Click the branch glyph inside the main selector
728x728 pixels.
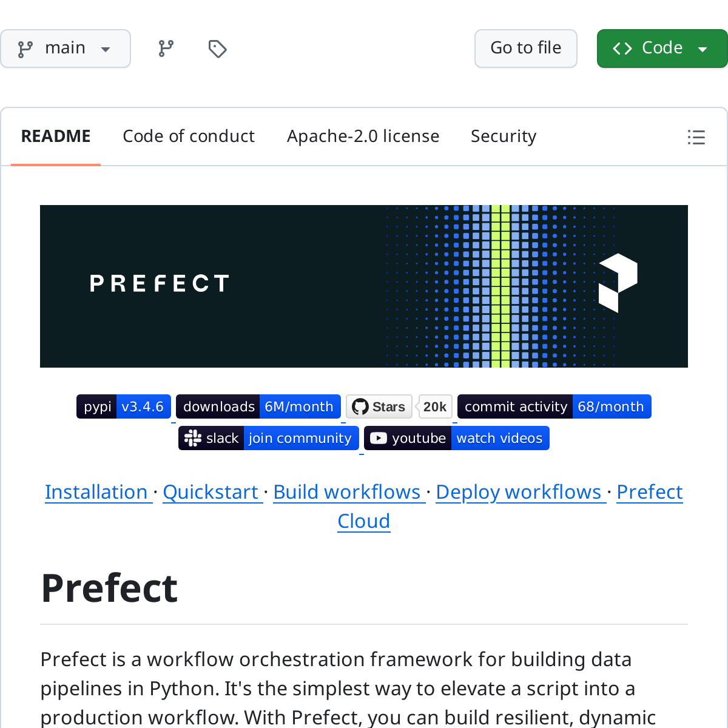pyautogui.click(x=24, y=48)
